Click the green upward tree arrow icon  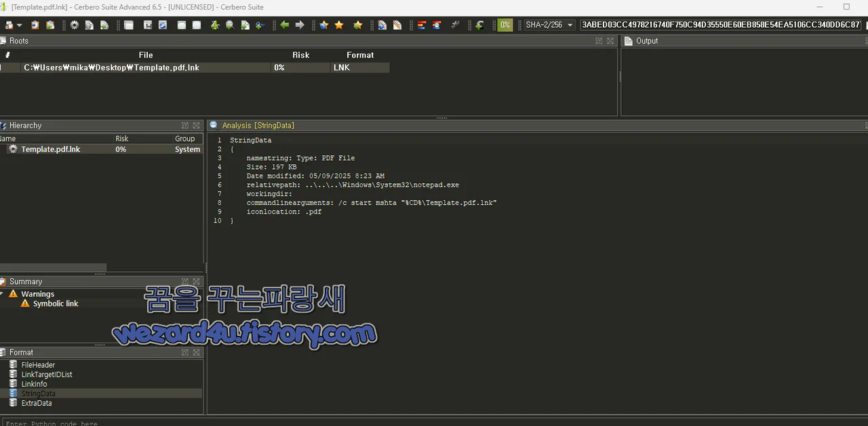(x=214, y=25)
